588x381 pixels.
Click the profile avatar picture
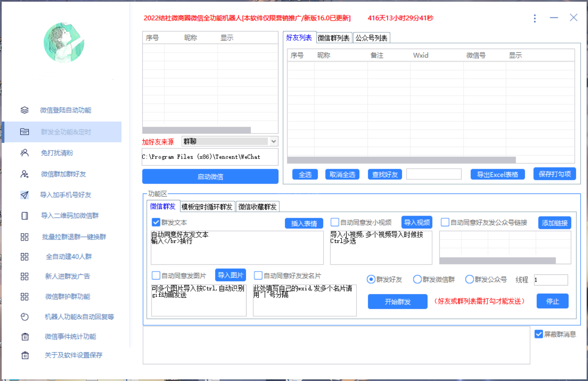click(64, 43)
